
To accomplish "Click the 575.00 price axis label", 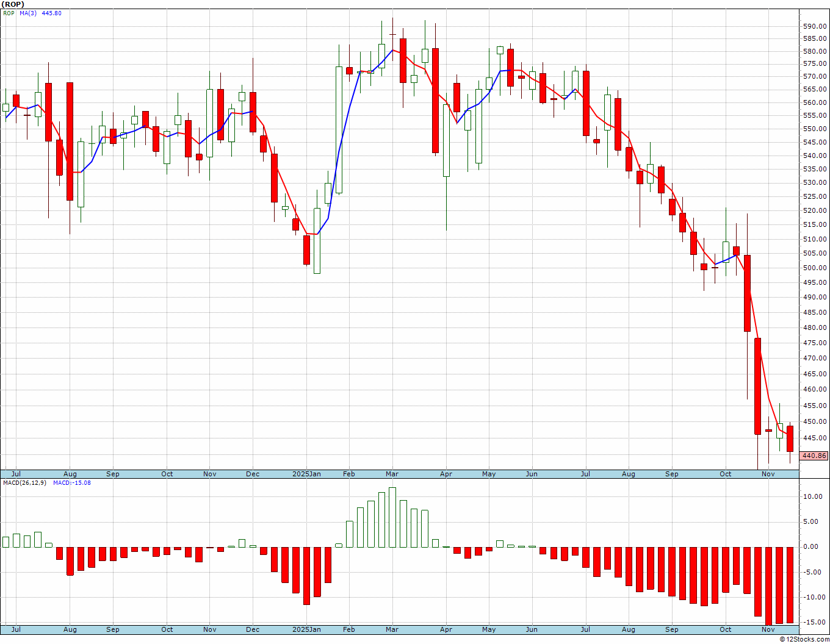I will 815,63.
